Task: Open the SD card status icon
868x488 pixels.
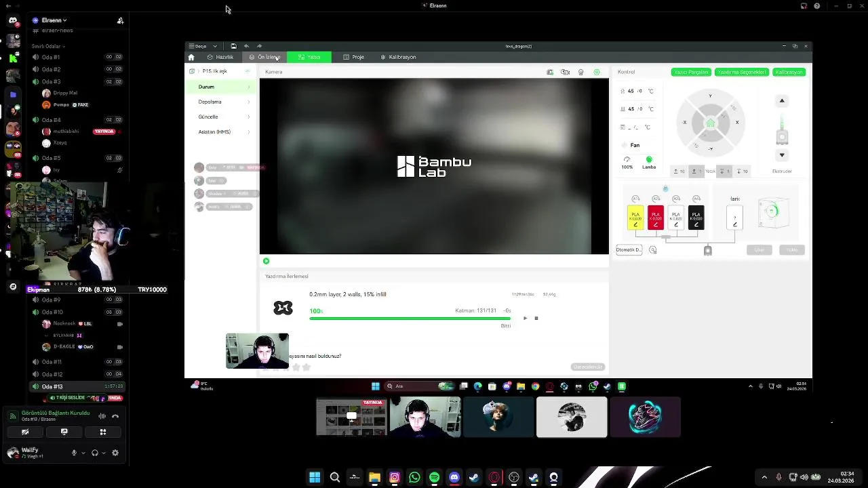Action: (550, 72)
